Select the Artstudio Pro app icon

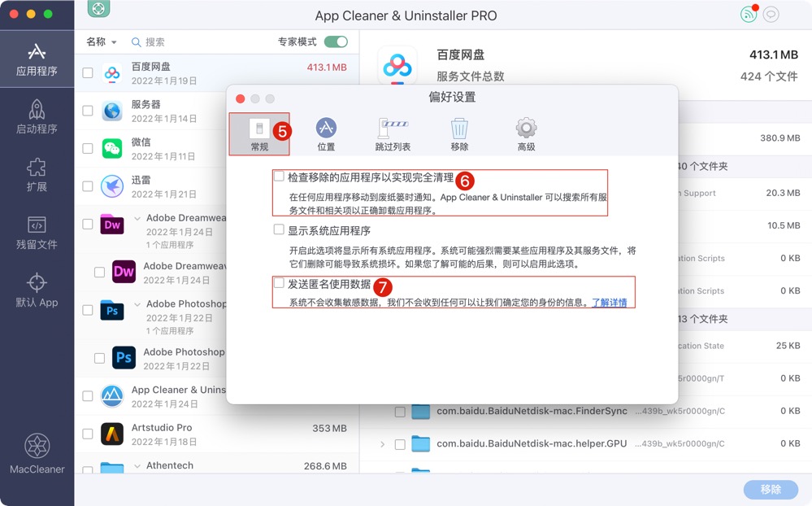(x=112, y=434)
